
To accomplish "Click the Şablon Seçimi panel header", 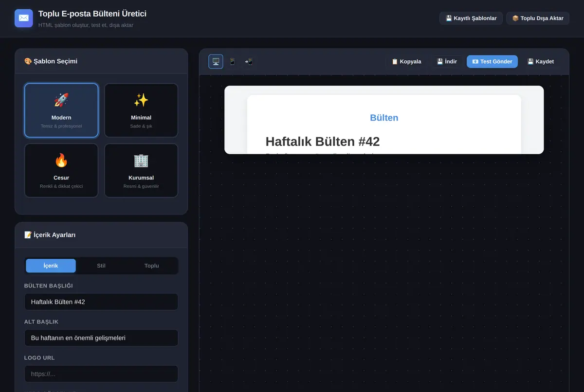I will coord(101,61).
